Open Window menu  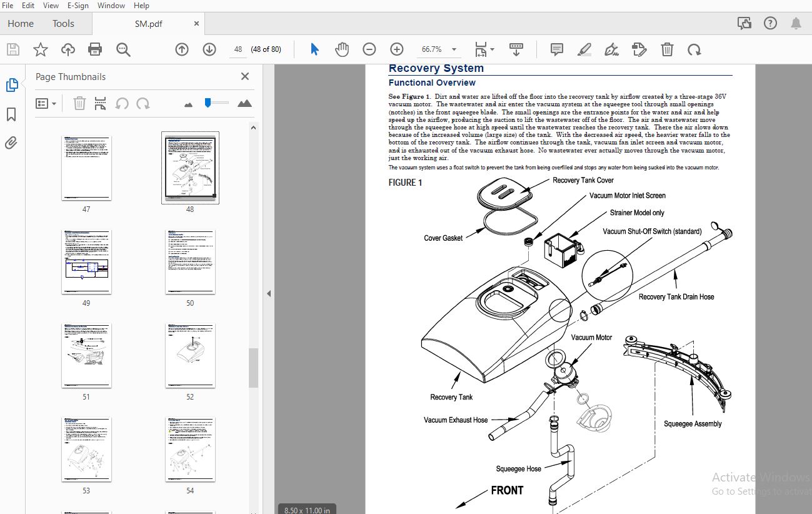pos(111,6)
